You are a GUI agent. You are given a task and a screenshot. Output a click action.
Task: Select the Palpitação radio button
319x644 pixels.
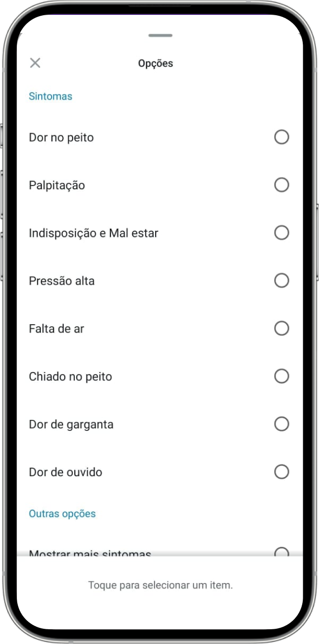click(x=281, y=185)
